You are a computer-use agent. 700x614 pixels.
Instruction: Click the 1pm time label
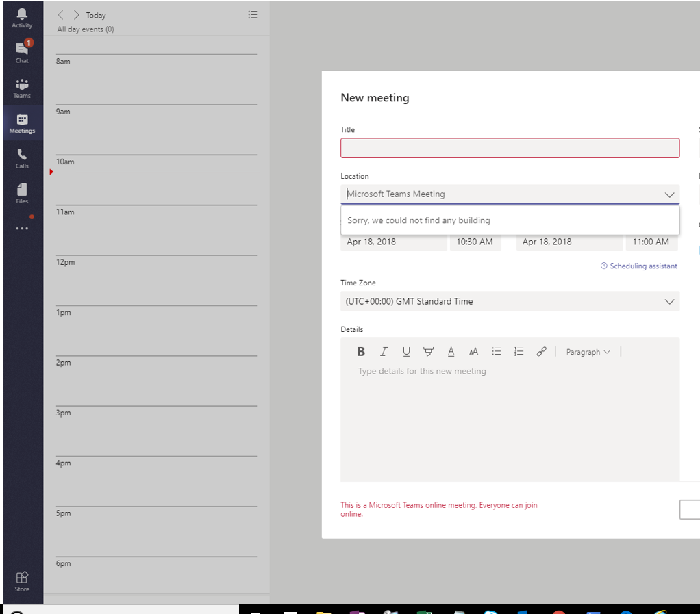point(64,313)
